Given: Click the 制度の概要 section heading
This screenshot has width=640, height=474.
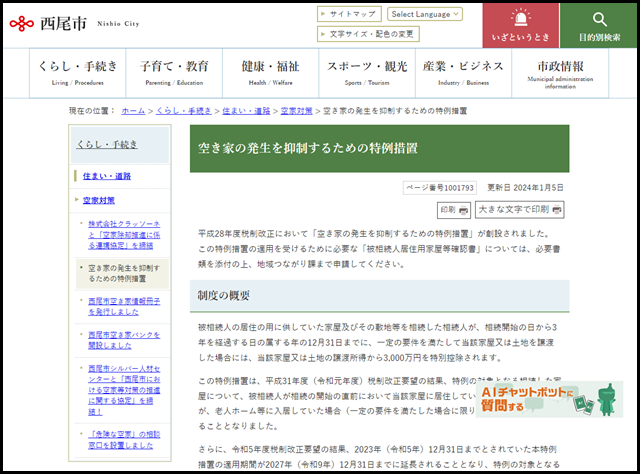Looking at the screenshot, I should pyautogui.click(x=224, y=296).
